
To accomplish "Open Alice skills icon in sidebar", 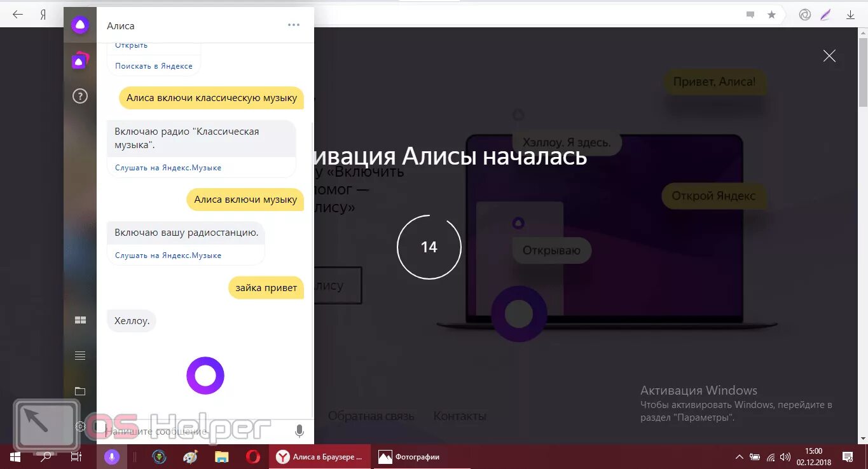I will 80,61.
